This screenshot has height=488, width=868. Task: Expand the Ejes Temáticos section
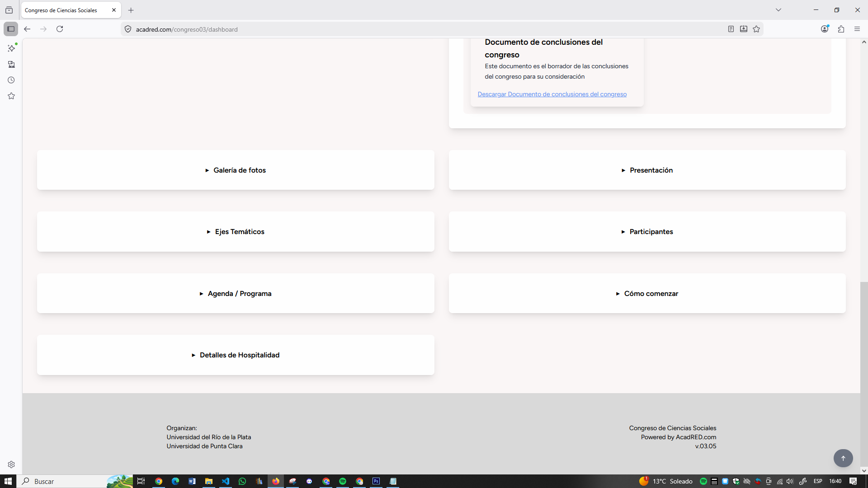236,231
